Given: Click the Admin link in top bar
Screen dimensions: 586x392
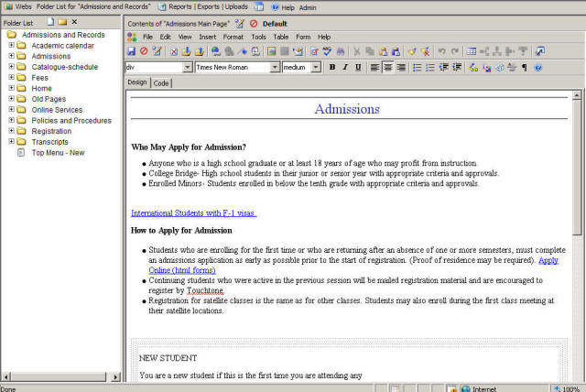Looking at the screenshot, I should pyautogui.click(x=308, y=7).
